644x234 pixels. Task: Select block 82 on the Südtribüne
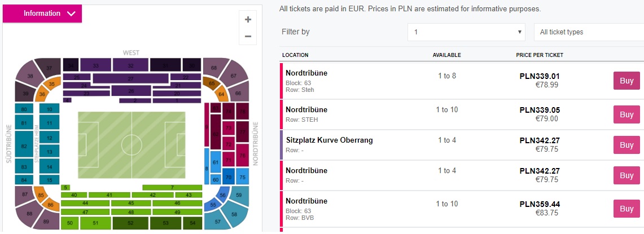(x=24, y=146)
